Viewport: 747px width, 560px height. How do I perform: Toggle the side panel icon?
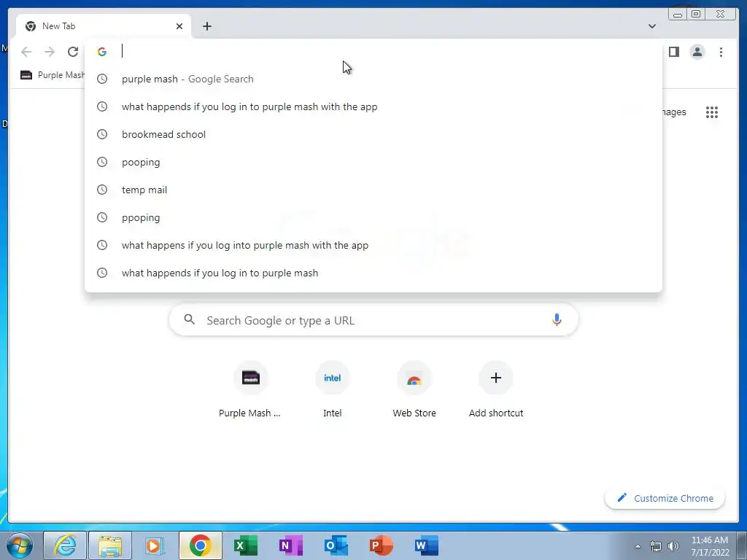[673, 52]
